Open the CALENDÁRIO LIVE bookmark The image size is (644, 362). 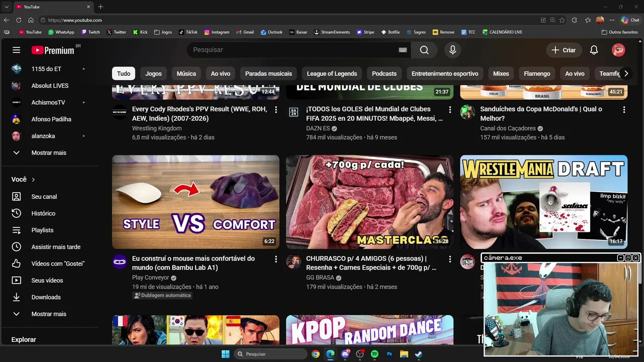click(502, 32)
